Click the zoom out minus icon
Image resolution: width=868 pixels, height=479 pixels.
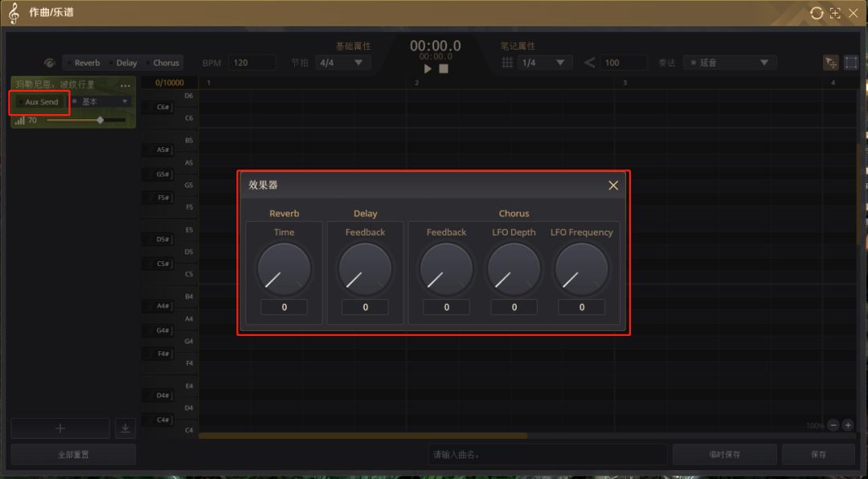(x=833, y=425)
